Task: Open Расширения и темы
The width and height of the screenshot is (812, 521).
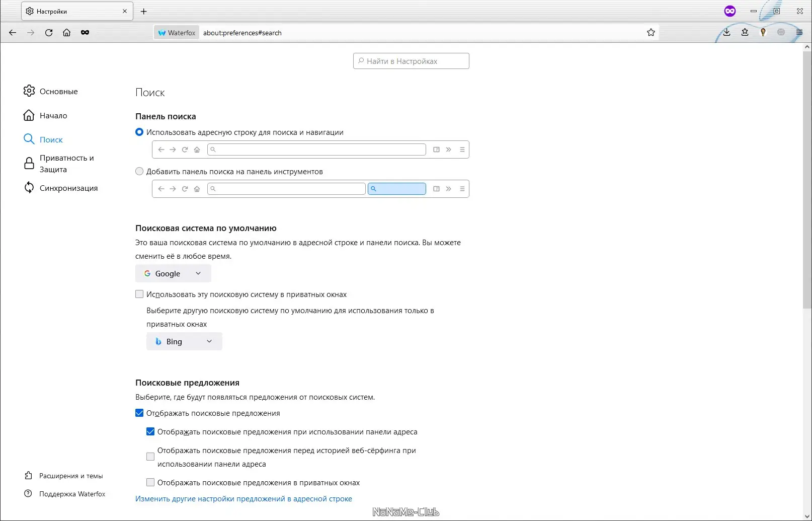Action: [x=64, y=476]
